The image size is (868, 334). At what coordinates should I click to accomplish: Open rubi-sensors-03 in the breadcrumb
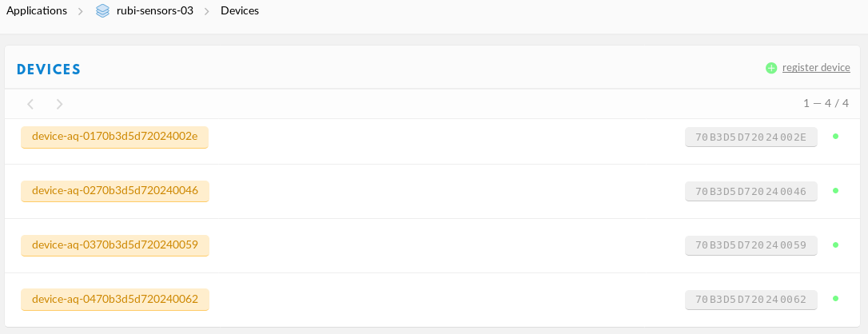(x=155, y=10)
